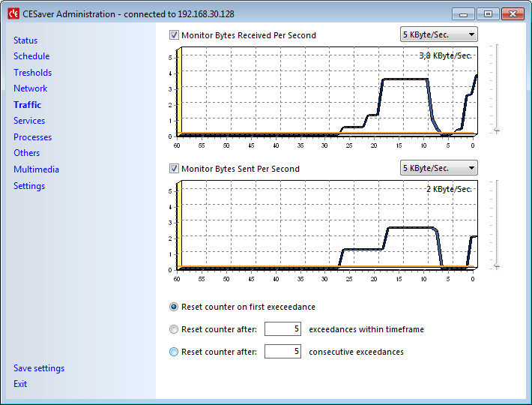532x405 pixels.
Task: Click the exceedances within timeframe count field
Action: click(x=282, y=329)
